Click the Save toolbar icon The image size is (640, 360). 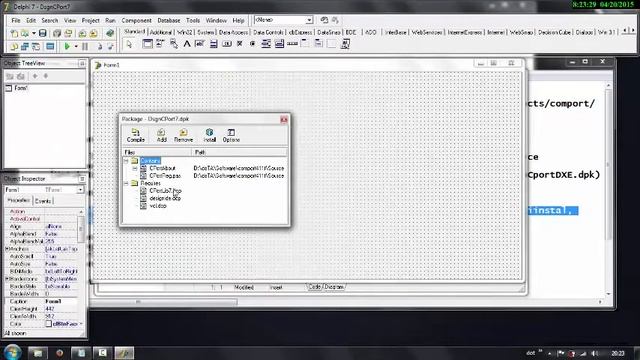pyautogui.click(x=42, y=33)
